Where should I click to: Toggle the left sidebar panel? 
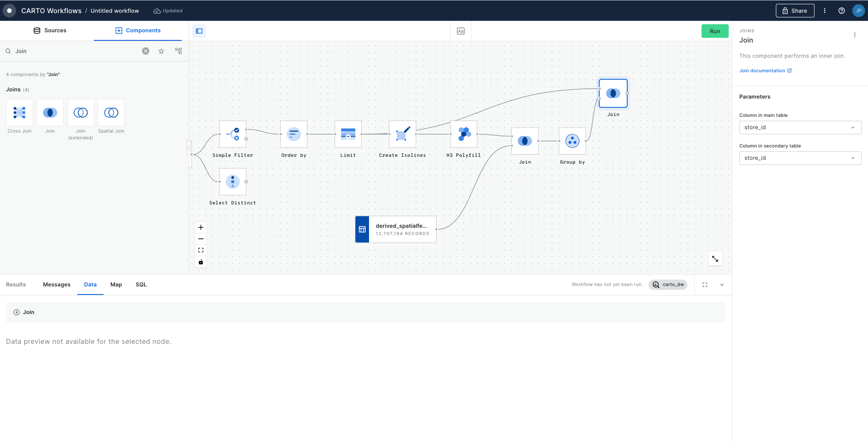pyautogui.click(x=199, y=31)
